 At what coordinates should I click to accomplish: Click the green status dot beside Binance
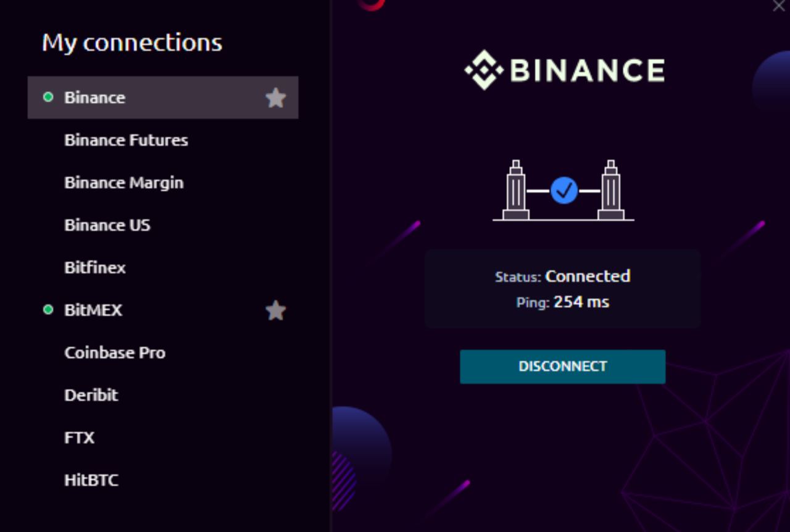tap(48, 97)
